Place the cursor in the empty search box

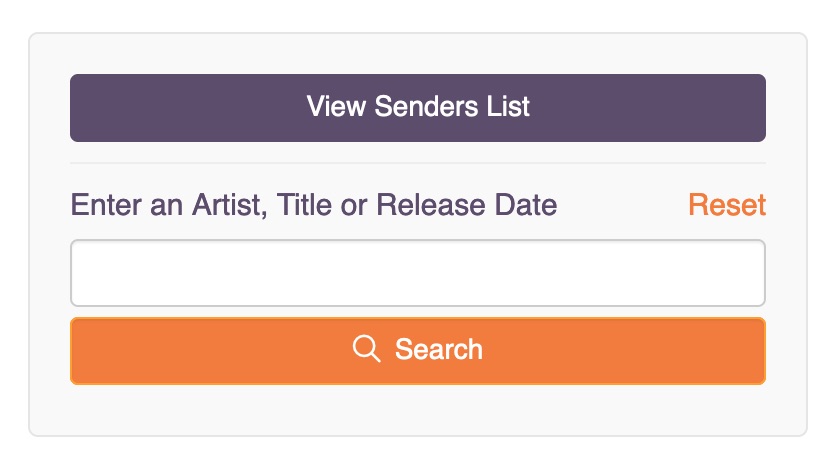[x=418, y=273]
